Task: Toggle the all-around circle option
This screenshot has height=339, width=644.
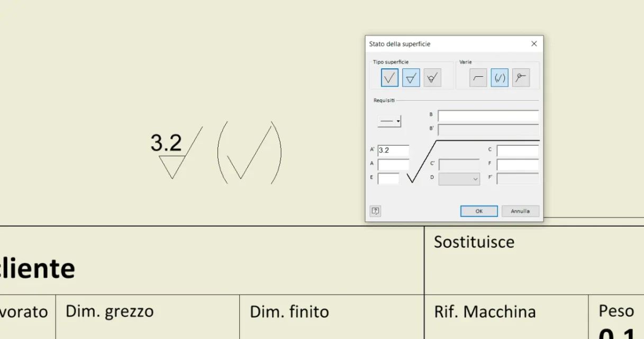Action: [x=521, y=78]
